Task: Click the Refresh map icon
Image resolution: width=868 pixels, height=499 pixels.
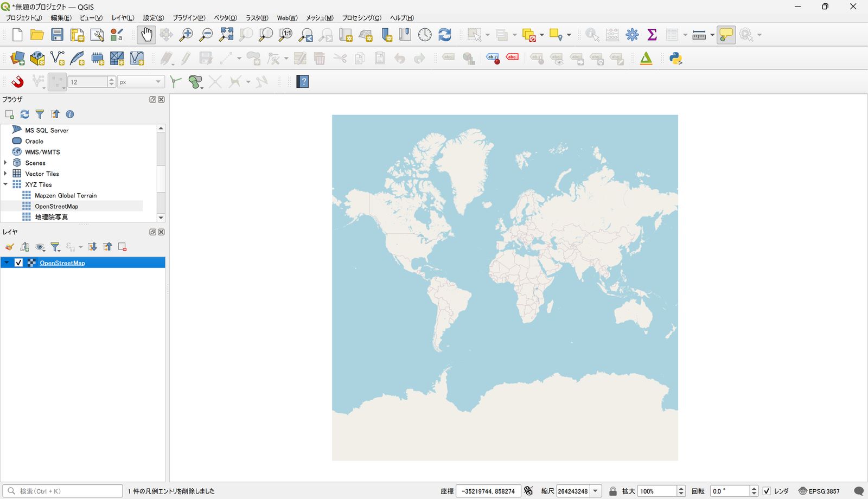Action: (x=445, y=35)
